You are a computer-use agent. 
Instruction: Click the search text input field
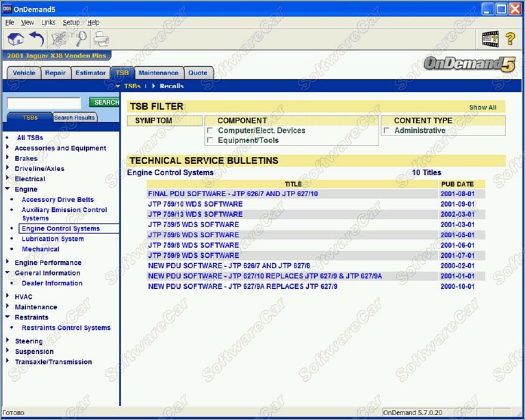click(44, 103)
